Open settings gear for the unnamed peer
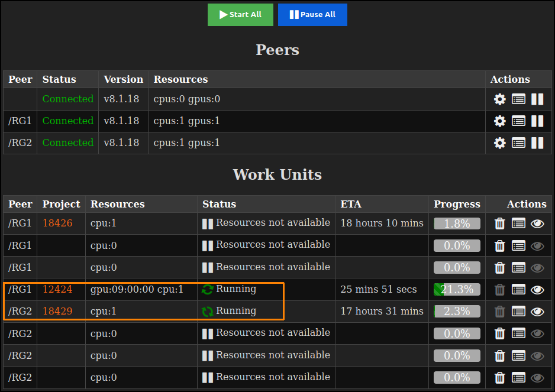 [499, 99]
